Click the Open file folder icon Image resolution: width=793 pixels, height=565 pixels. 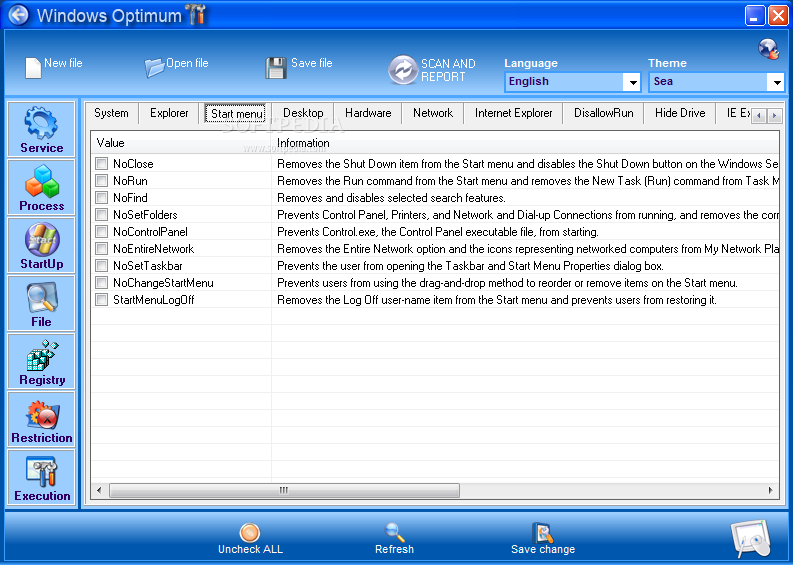click(x=154, y=68)
